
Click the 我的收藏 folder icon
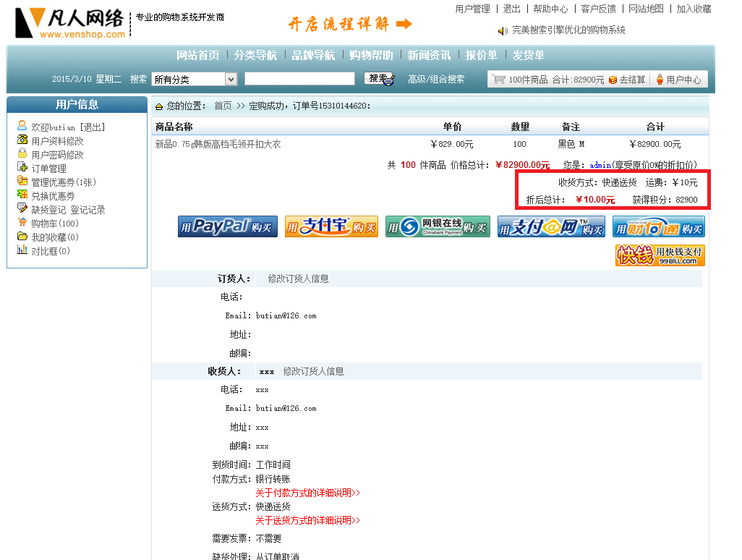tap(22, 235)
